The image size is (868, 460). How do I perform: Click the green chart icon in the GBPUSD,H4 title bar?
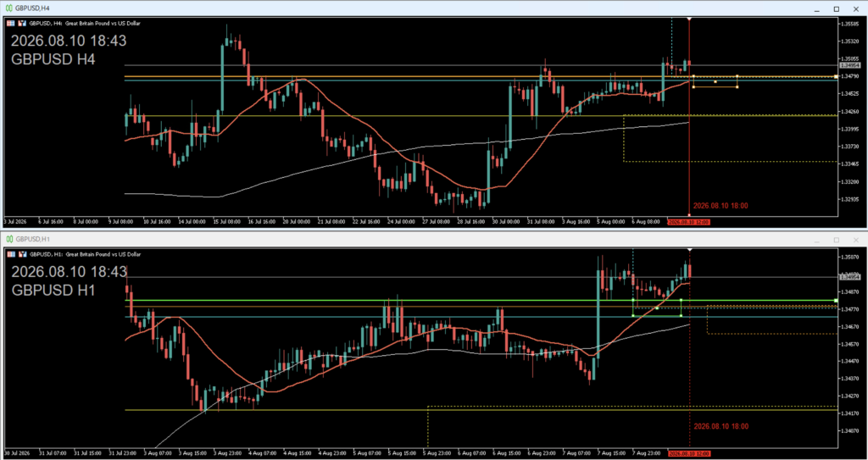tap(9, 8)
